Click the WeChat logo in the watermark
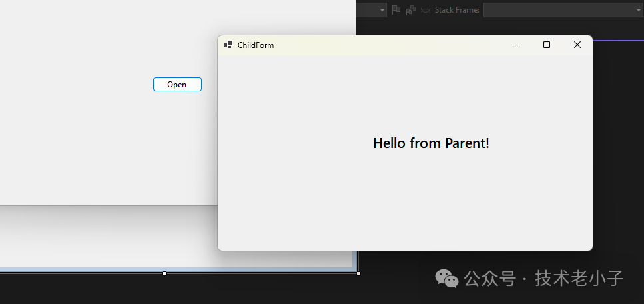The width and height of the screenshot is (644, 304). [447, 279]
